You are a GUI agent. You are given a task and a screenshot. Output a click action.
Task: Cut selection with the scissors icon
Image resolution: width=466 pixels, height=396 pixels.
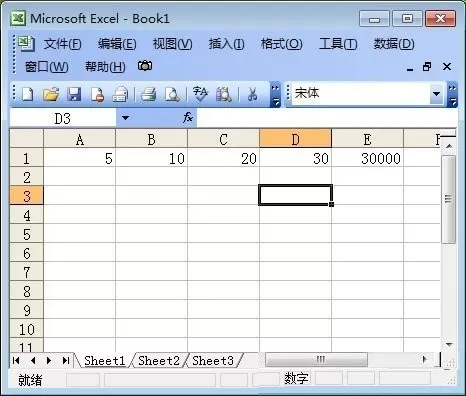[x=252, y=94]
